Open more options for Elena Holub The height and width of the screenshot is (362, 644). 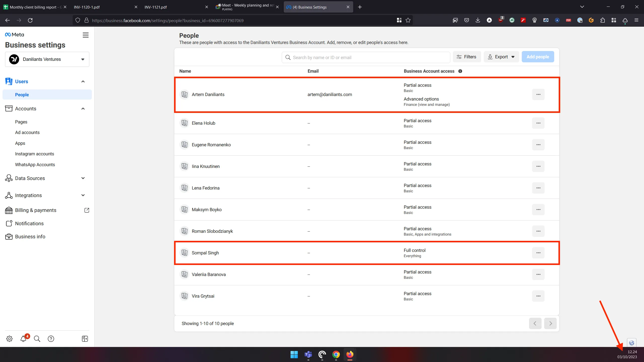pos(538,123)
